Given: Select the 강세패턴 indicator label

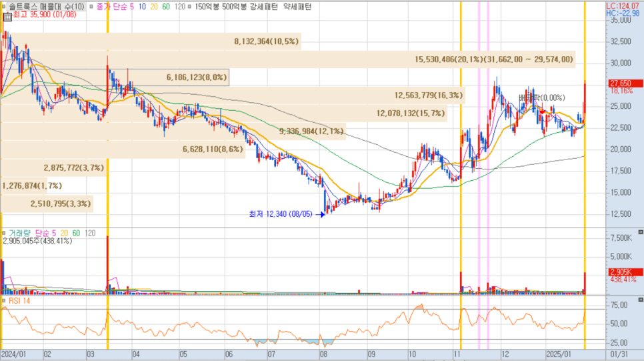Looking at the screenshot, I should coord(264,7).
